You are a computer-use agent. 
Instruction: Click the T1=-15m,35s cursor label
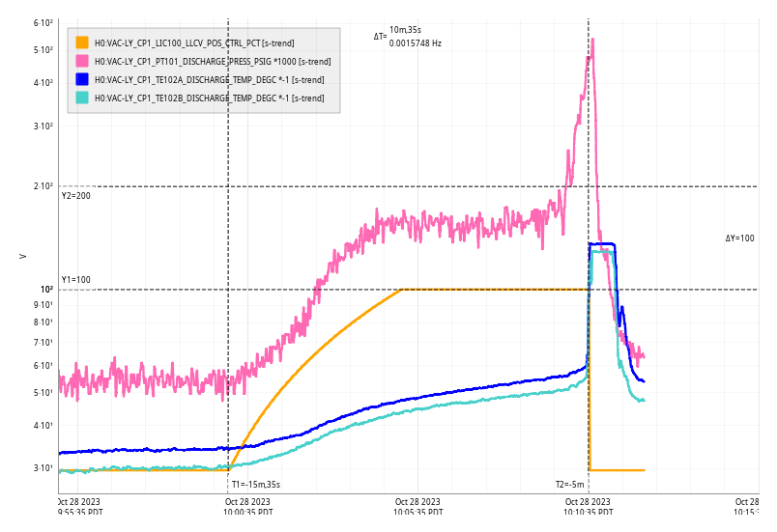click(256, 485)
